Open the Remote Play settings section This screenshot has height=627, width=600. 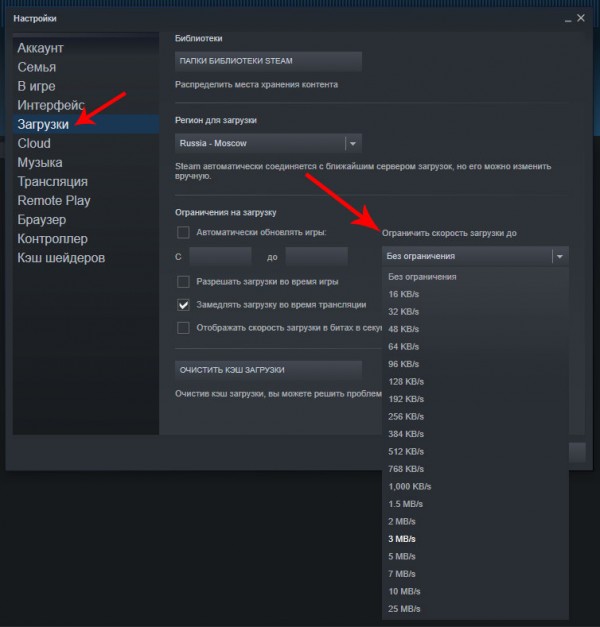(x=86, y=200)
